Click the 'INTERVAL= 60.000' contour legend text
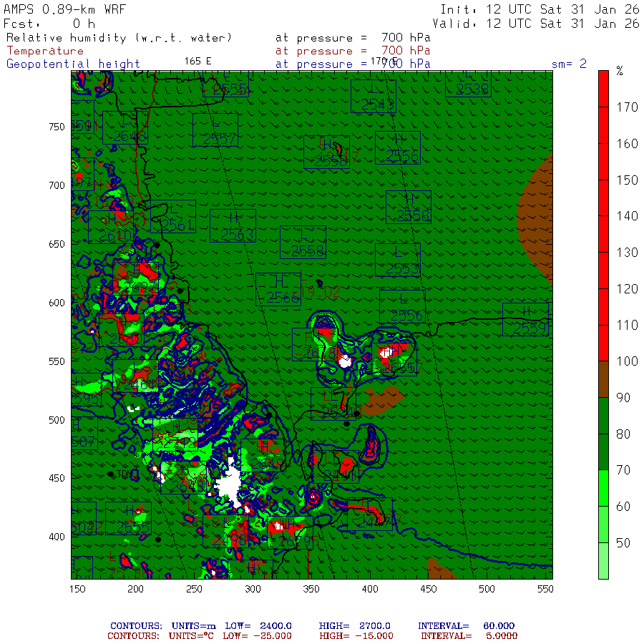This screenshot has width=644, height=644. pos(466,626)
